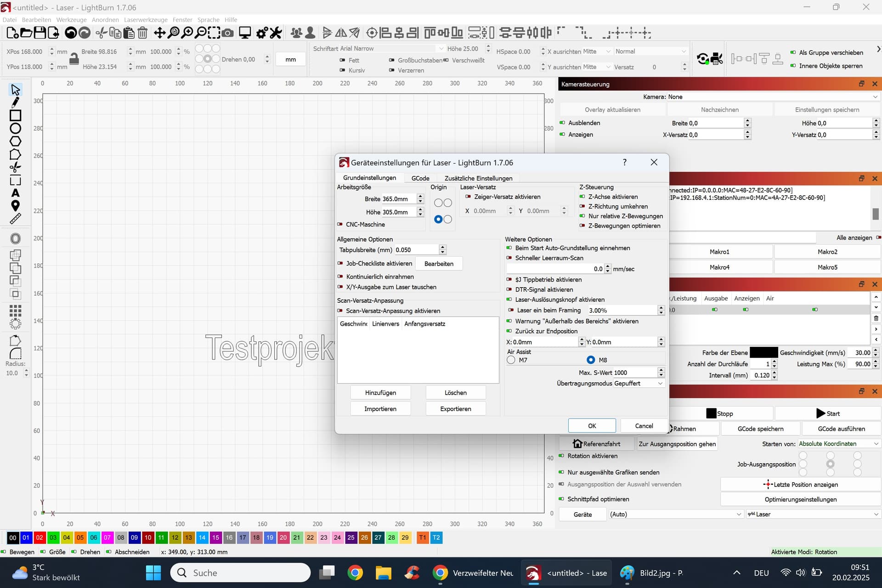
Task: Confirm dialog with OK button
Action: (592, 426)
